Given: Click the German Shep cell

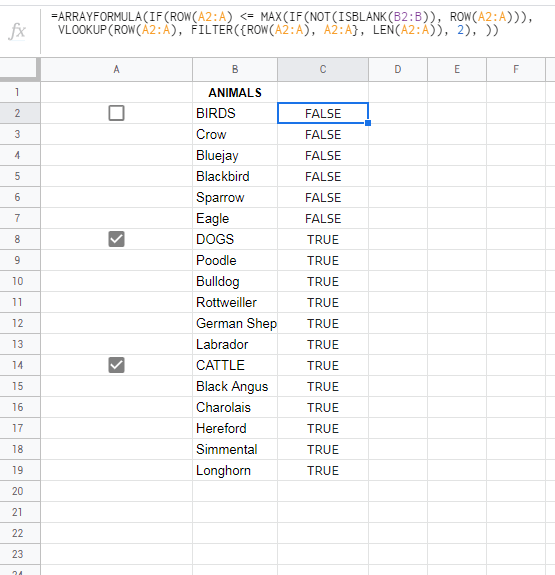Looking at the screenshot, I should (235, 323).
